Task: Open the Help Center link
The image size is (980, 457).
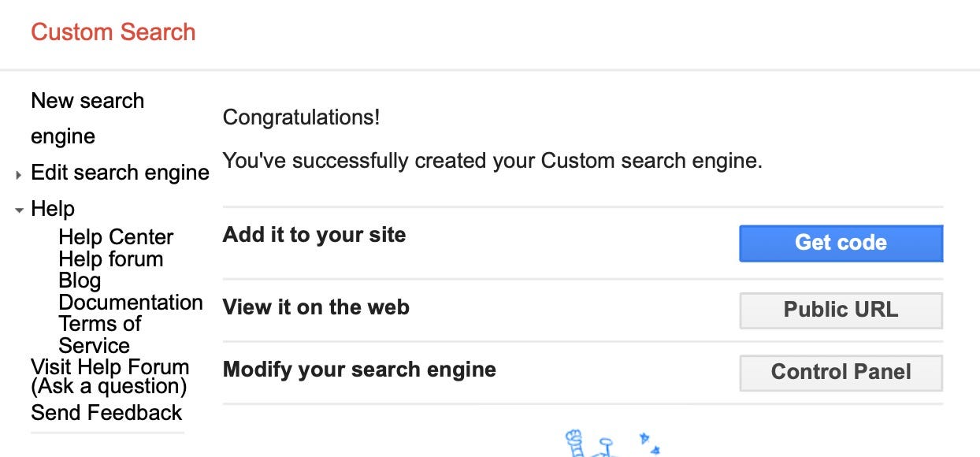Action: pos(115,237)
